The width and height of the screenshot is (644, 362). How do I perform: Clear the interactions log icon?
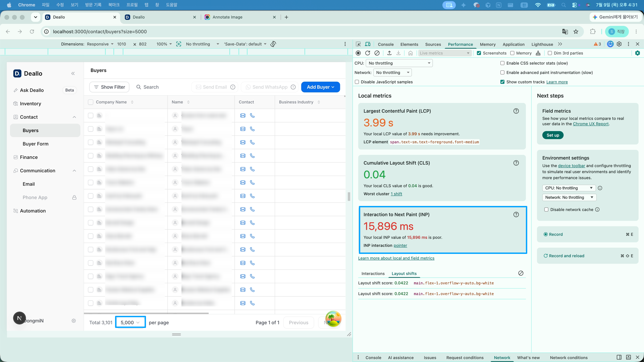point(521,273)
